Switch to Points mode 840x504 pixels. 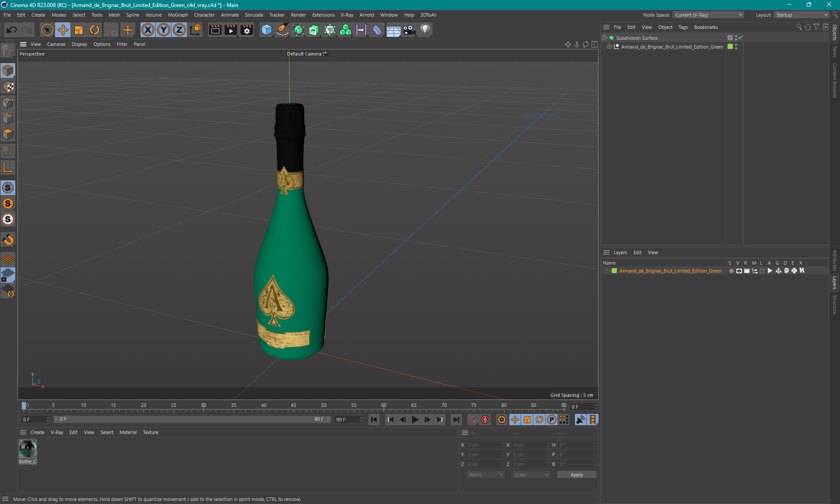point(8,103)
